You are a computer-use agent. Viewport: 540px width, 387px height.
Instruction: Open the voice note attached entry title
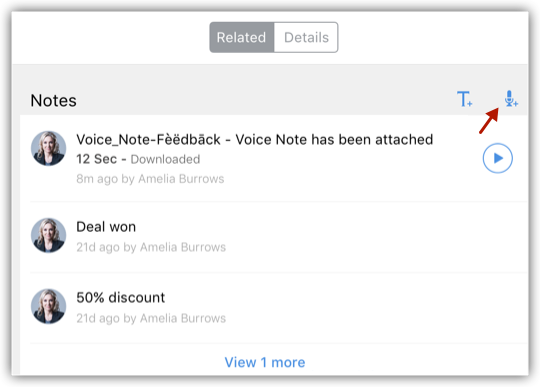click(x=255, y=139)
